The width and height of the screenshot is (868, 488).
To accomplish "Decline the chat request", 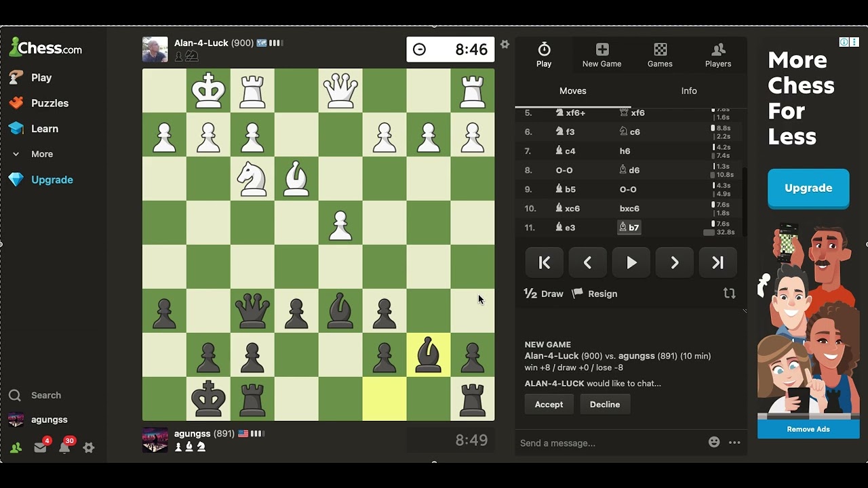I will coord(605,405).
